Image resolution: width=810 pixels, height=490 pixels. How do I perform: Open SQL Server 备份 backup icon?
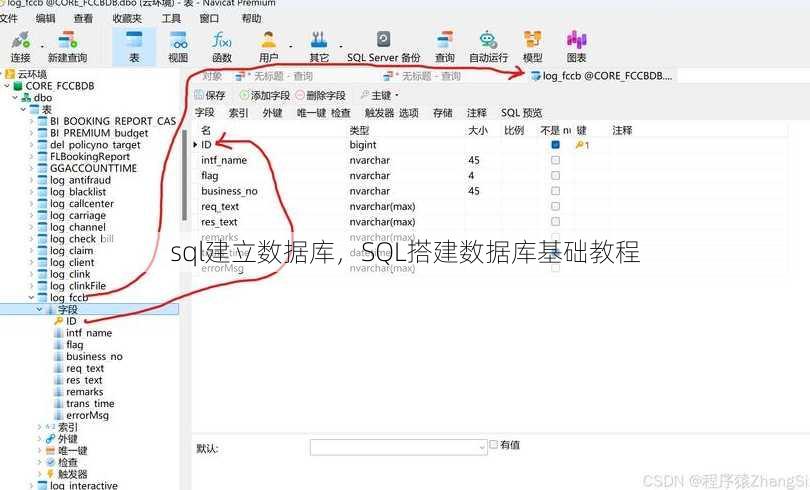coord(383,46)
